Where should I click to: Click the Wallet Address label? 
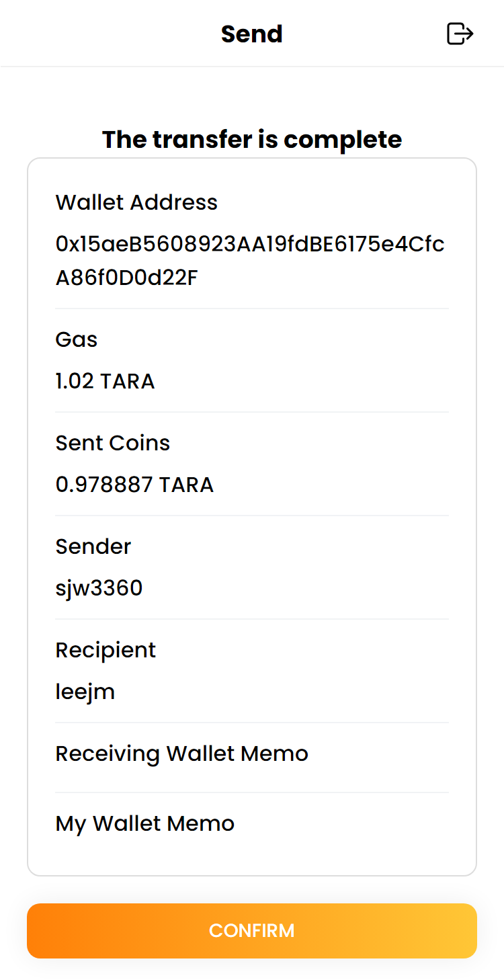(136, 202)
